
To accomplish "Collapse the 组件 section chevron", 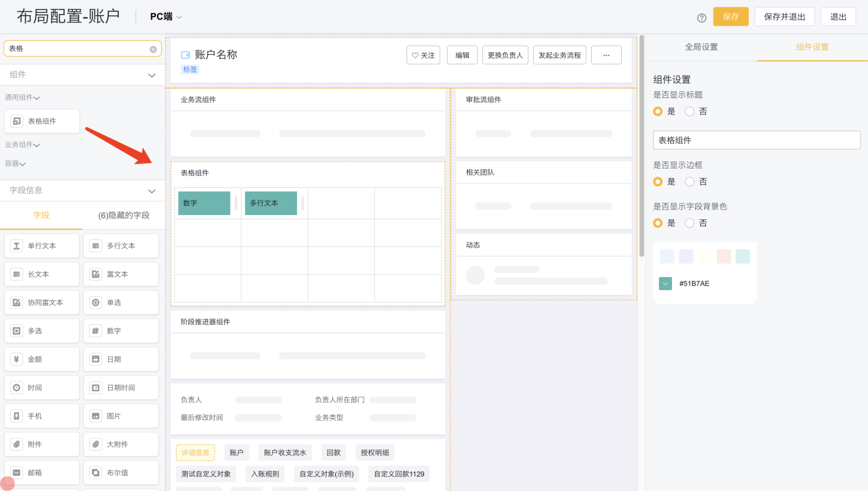I will 151,75.
